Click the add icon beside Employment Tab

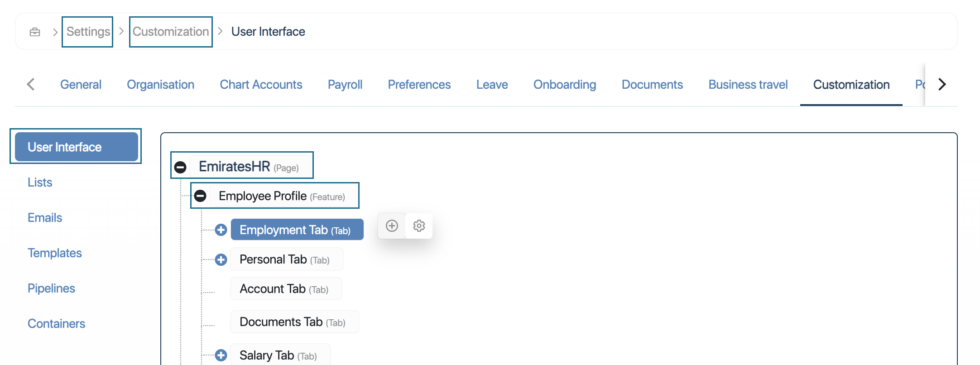[x=392, y=226]
